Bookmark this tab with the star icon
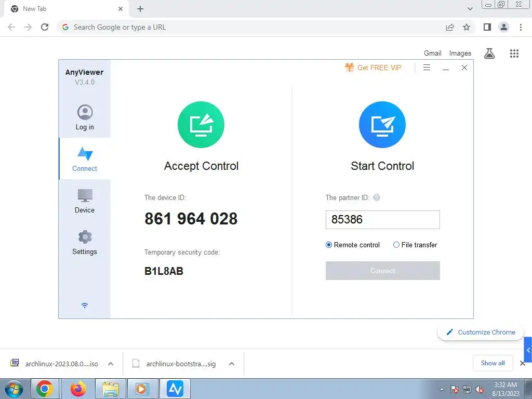The height and width of the screenshot is (399, 532). click(x=467, y=27)
